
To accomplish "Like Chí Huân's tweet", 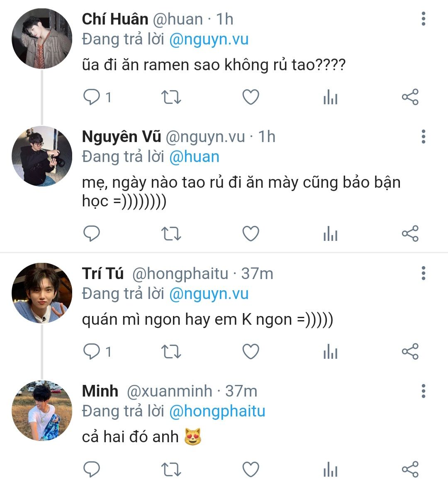I will point(251,97).
